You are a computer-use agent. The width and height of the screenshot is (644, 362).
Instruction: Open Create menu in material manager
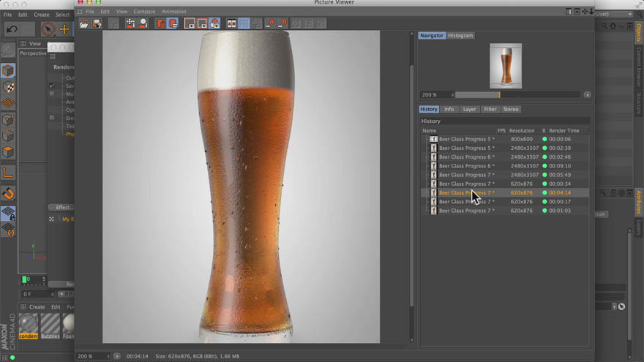(37, 307)
